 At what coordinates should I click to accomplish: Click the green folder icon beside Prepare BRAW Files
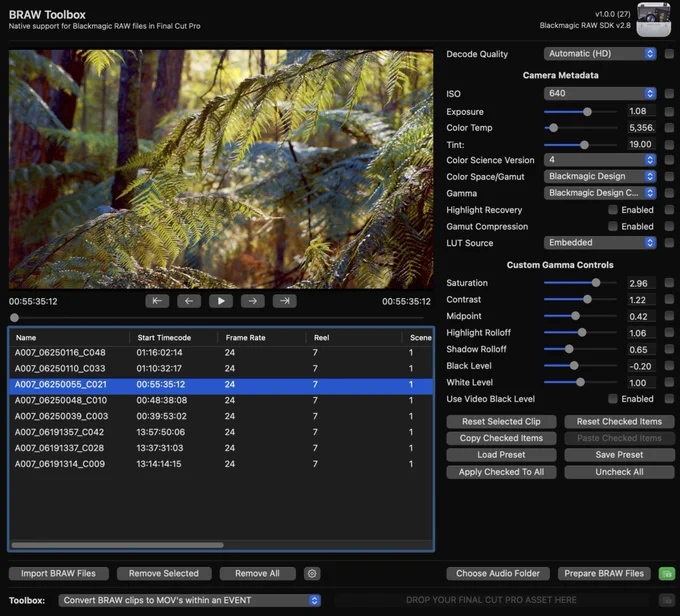pyautogui.click(x=667, y=573)
